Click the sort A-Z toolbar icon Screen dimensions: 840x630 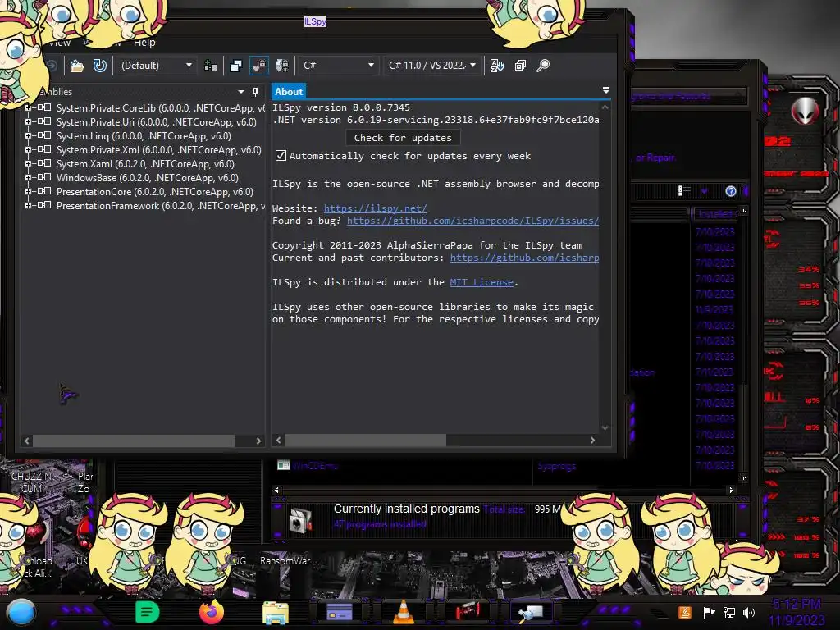click(496, 66)
